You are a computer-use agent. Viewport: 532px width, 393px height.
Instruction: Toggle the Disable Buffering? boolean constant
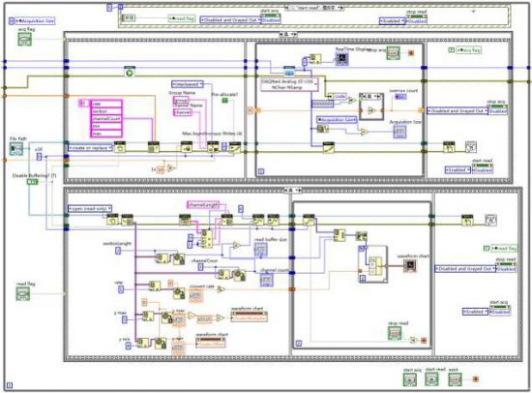pos(33,182)
